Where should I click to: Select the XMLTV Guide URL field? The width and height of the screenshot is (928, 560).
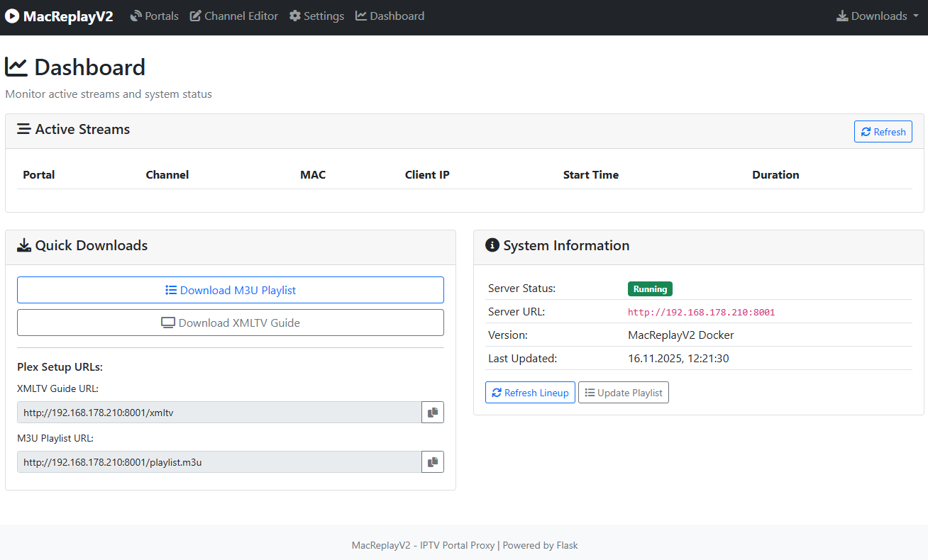[219, 413]
